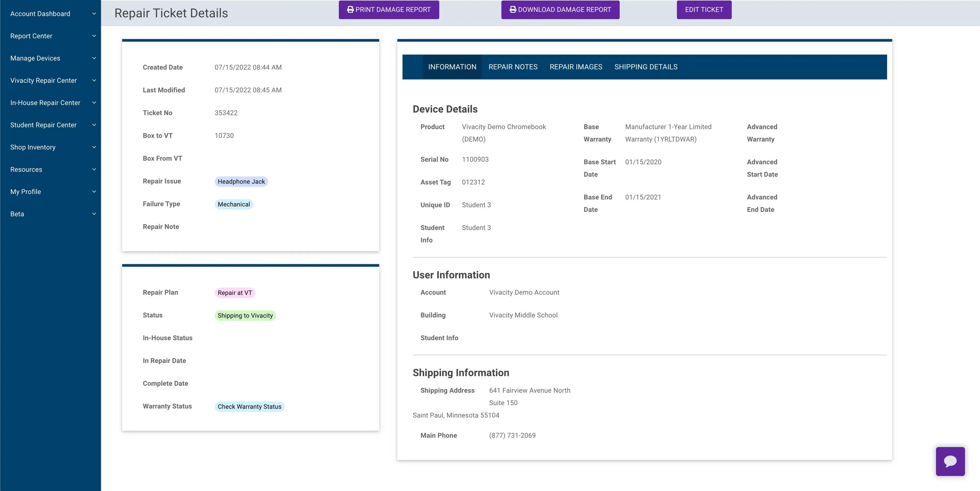Click the Edit Ticket button
This screenshot has height=491, width=980.
pyautogui.click(x=704, y=9)
